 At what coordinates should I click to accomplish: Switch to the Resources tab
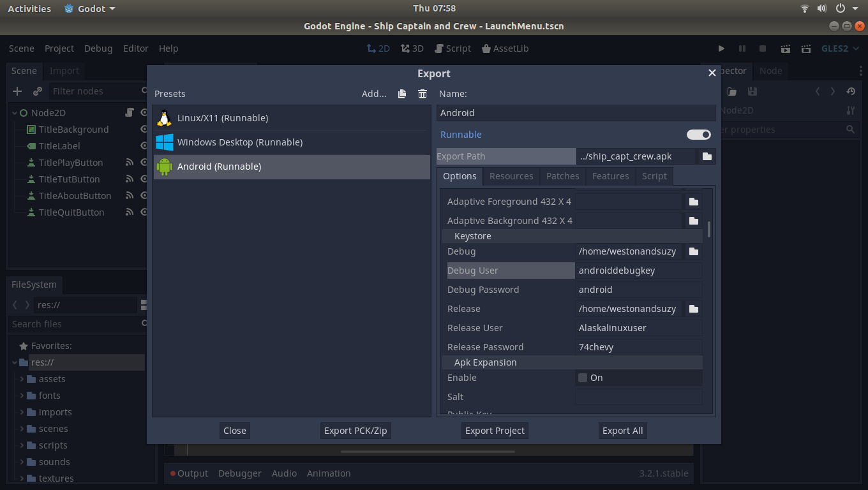(511, 176)
